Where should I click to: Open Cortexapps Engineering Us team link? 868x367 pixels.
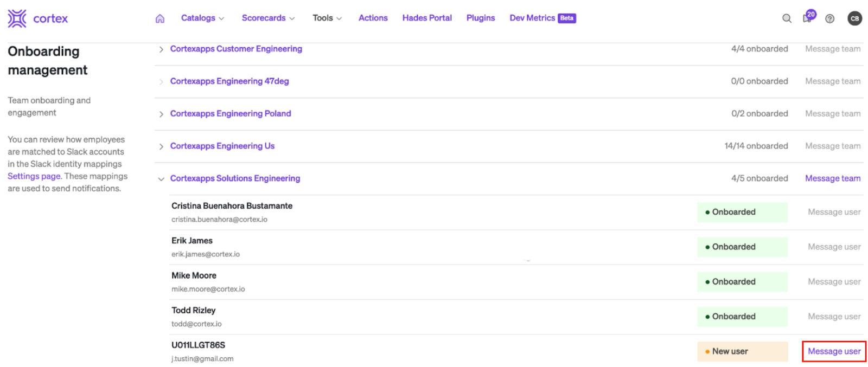[222, 146]
